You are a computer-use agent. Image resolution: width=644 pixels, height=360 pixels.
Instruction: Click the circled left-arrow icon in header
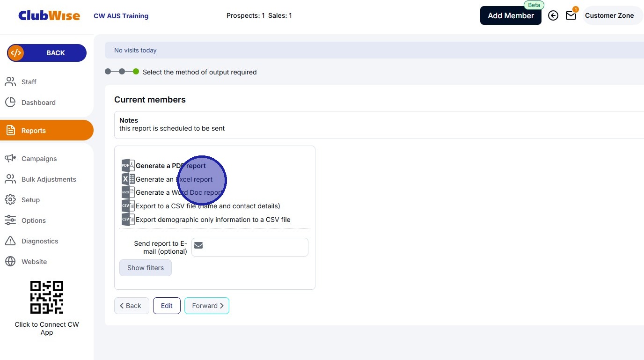click(553, 15)
